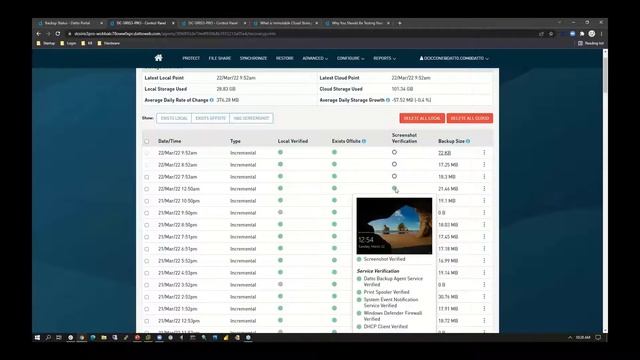Click screenshot verification circle for 22/Mar/22 8:52am
This screenshot has height=360, width=640.
[x=394, y=164]
